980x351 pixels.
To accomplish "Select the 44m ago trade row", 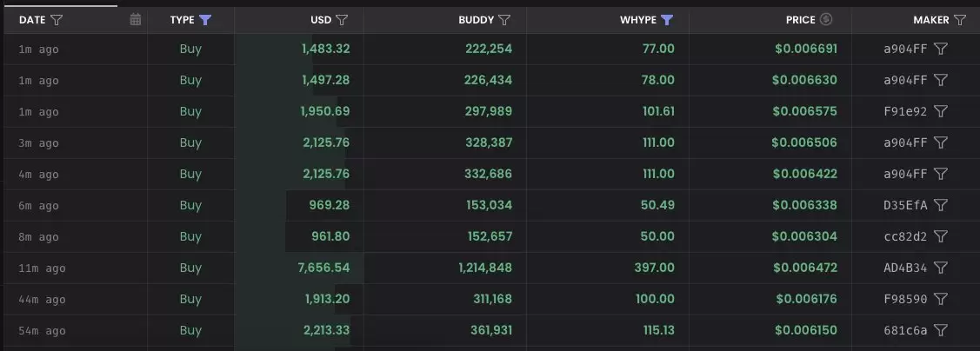I will [x=490, y=299].
